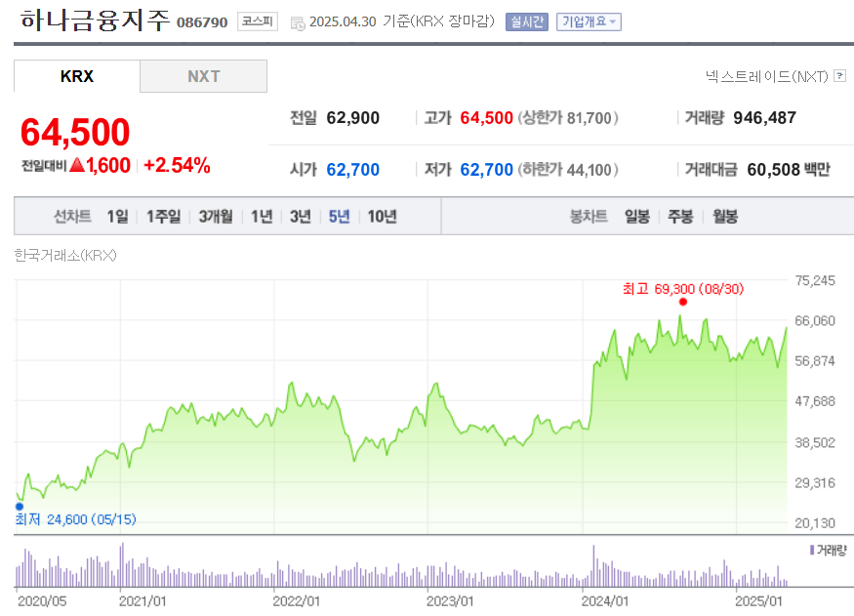Click the 최고 69,300 (08/30) label
The height and width of the screenshot is (616, 854).
(x=683, y=289)
